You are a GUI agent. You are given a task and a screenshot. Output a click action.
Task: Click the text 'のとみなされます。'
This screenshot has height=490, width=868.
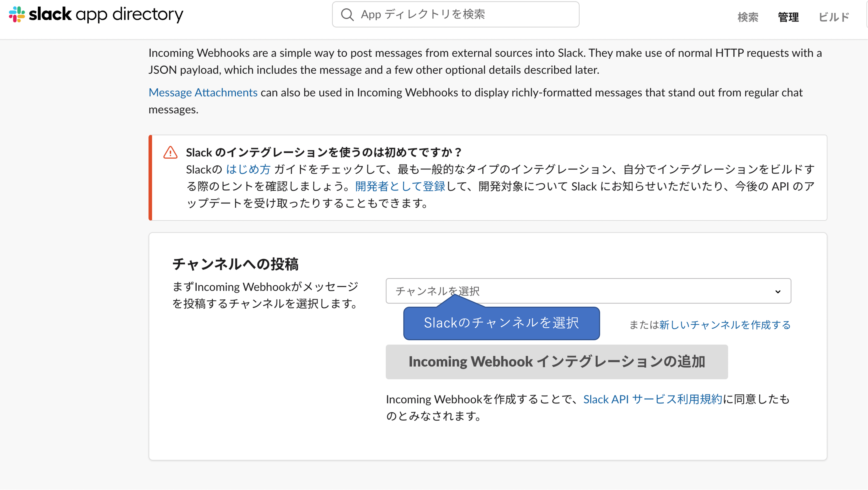pos(434,416)
